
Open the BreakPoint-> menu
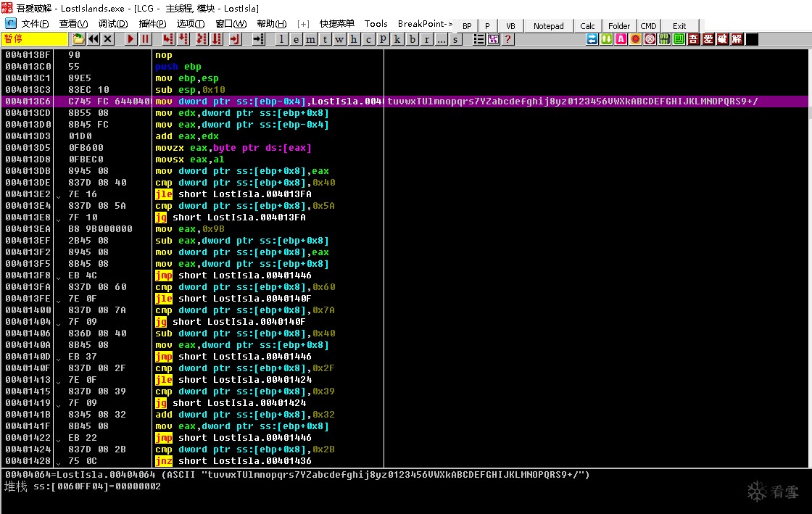click(x=425, y=24)
